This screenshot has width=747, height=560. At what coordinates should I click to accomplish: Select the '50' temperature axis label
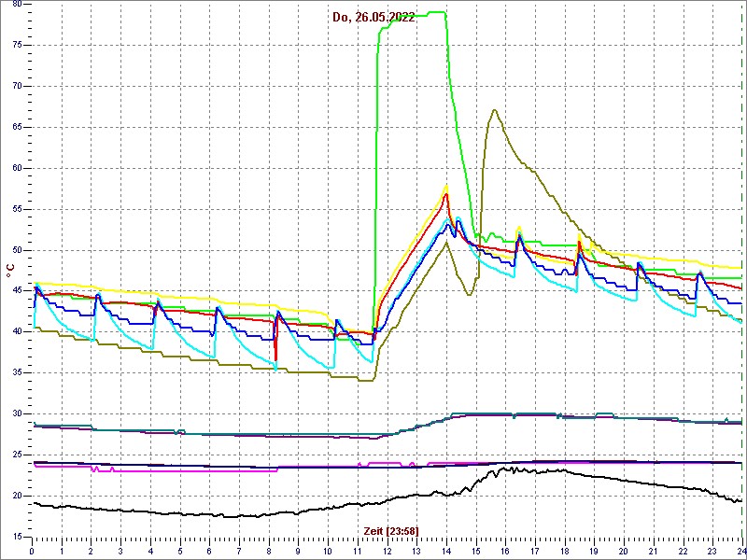tap(16, 250)
